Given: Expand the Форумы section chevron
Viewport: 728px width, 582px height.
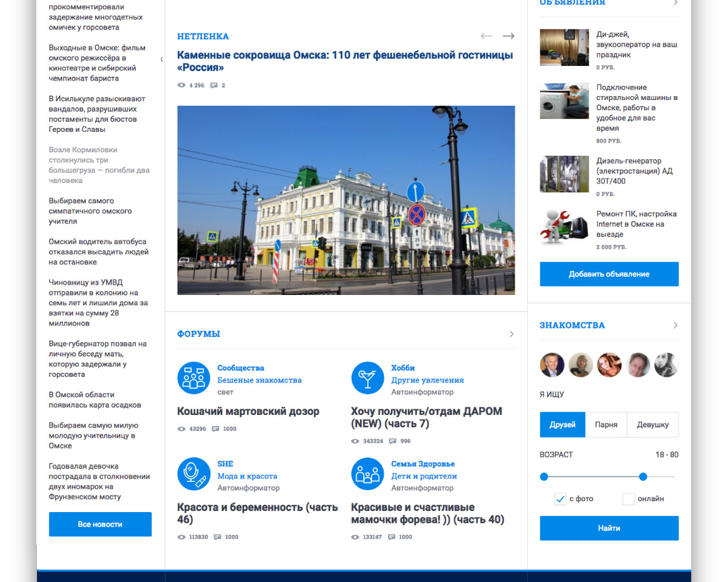Looking at the screenshot, I should [511, 334].
